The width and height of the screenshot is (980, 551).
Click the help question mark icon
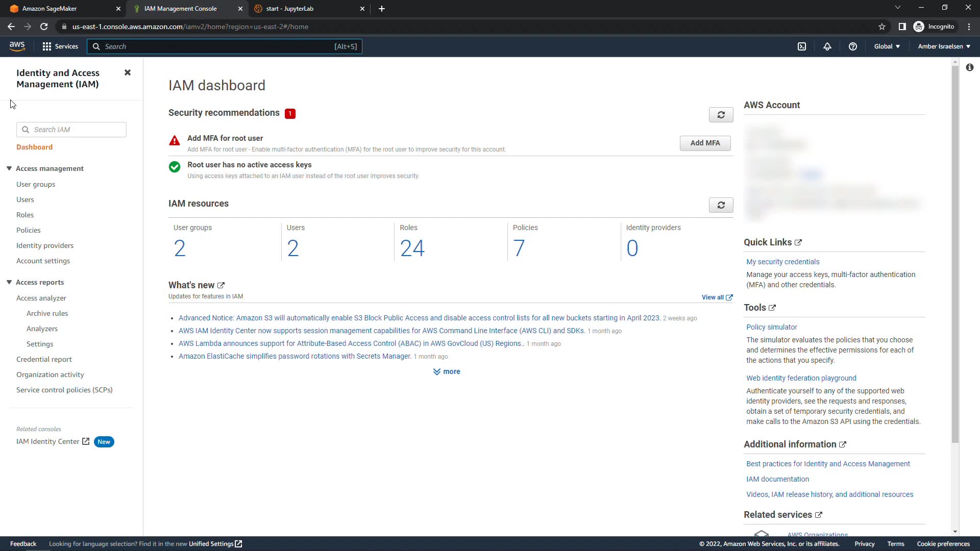(x=852, y=46)
